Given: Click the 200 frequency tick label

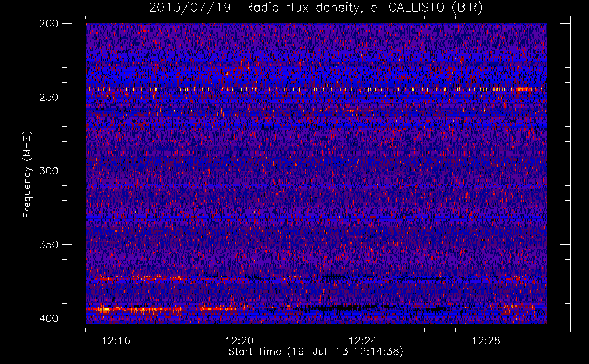Looking at the screenshot, I should click(49, 24).
